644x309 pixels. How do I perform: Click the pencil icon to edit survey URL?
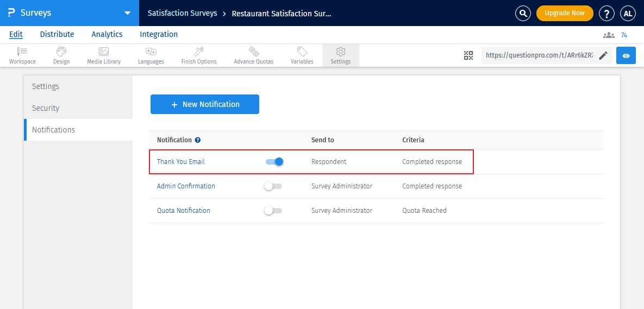tap(603, 55)
